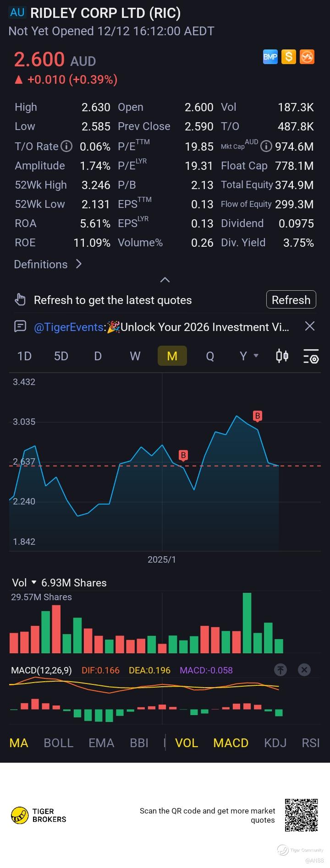The height and width of the screenshot is (868, 330).
Task: Remove the MACD indicator panel
Action: (x=304, y=670)
